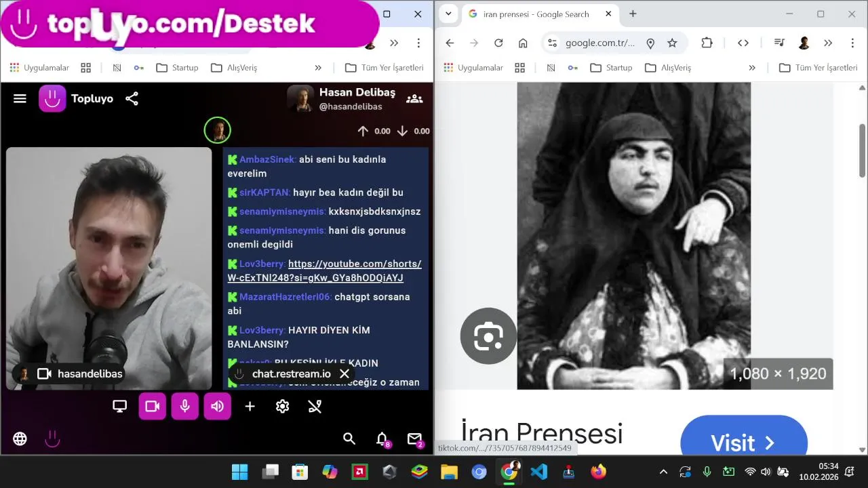Click the upload arrow showing 0.00

click(363, 131)
